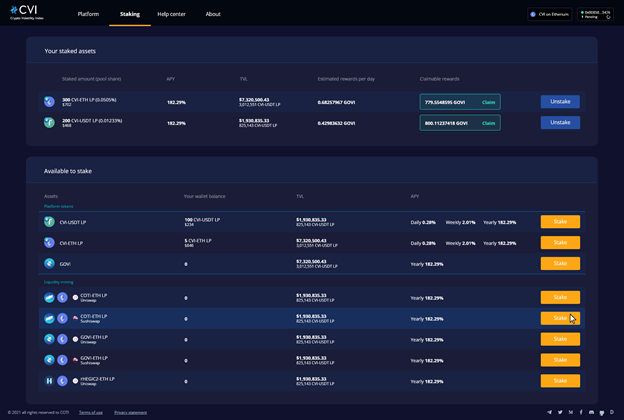Click the GOVI token icon in the assets list
The image size is (624, 420).
click(49, 263)
